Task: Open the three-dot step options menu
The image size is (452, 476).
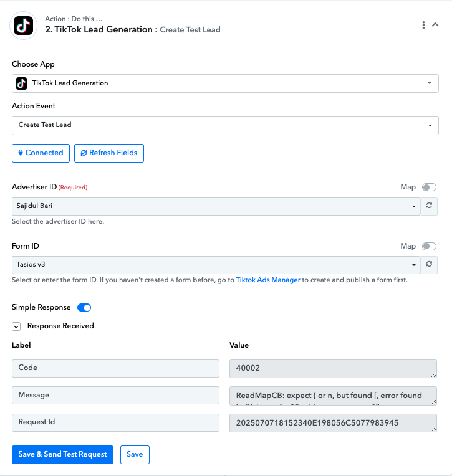Action: click(x=423, y=25)
